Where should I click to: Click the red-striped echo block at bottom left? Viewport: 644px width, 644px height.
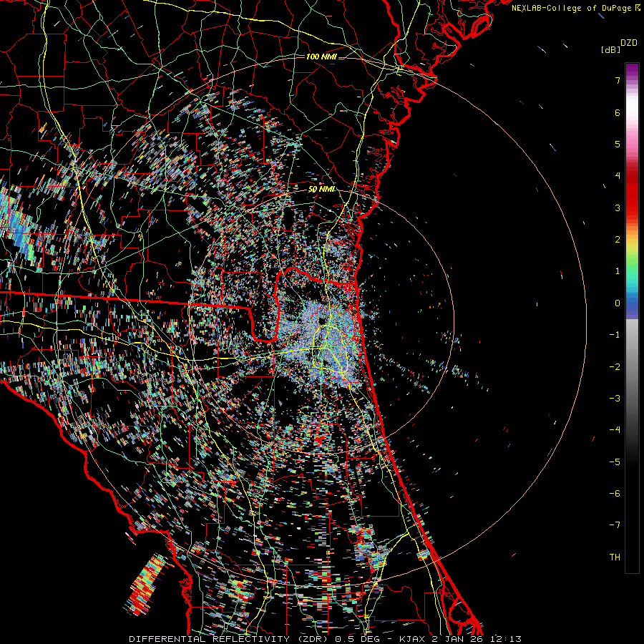point(145,583)
